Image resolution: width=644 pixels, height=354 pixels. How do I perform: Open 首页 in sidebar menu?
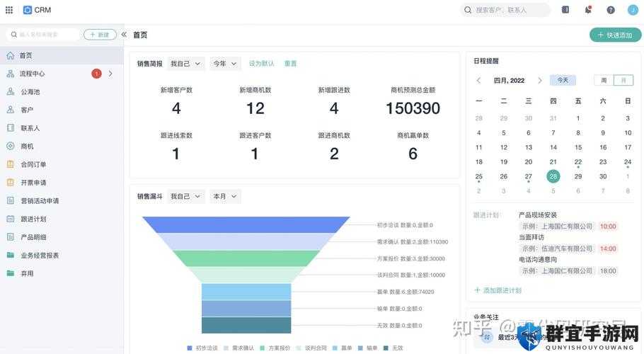pos(62,55)
